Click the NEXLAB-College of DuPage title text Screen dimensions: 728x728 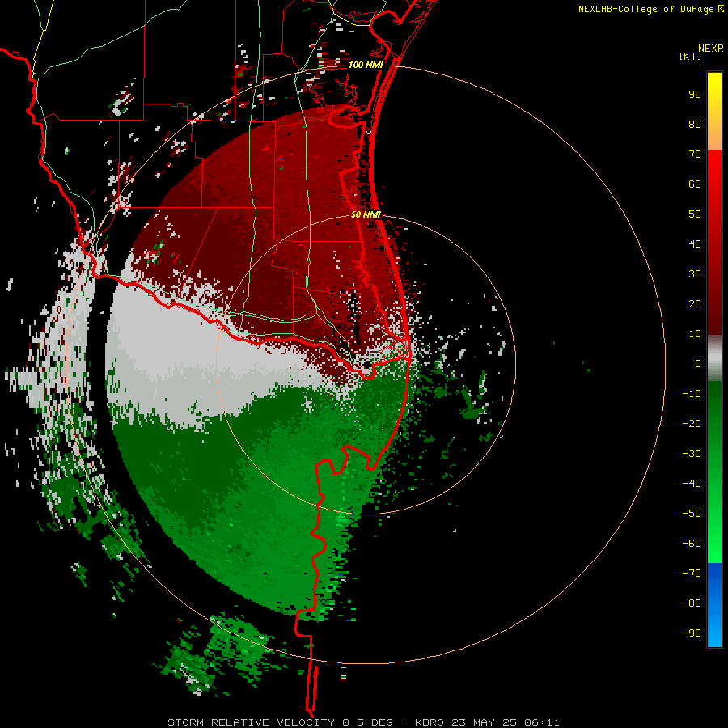[646, 9]
